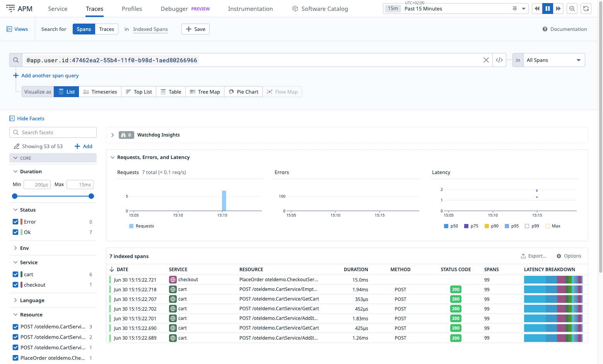Collapse Requests, Errors, and Latency section

[113, 157]
